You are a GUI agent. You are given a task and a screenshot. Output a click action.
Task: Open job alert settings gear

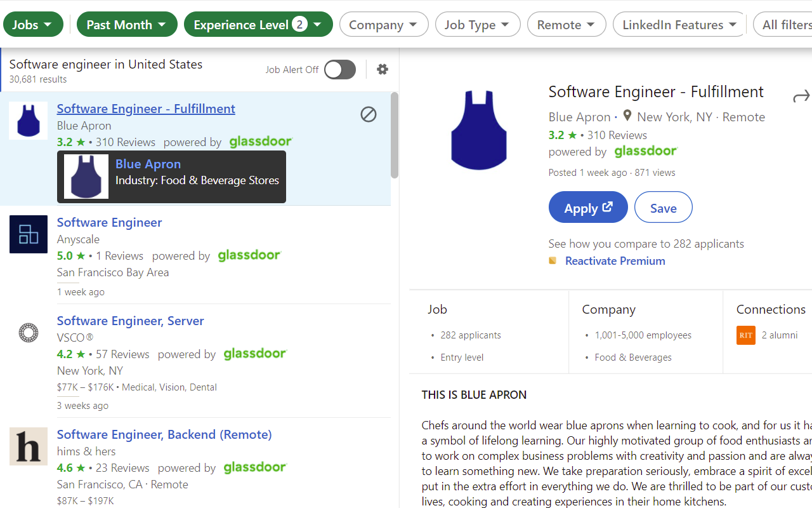click(x=383, y=69)
